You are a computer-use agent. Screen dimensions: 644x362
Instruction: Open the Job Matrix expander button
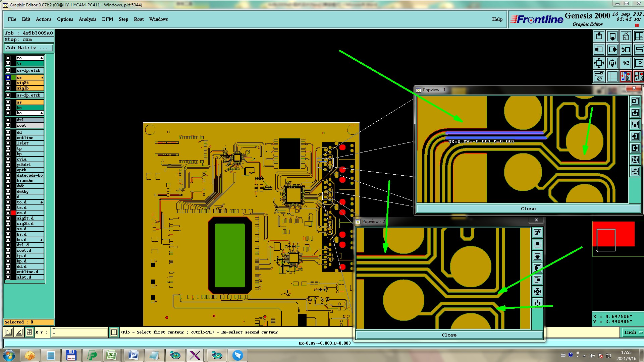click(28, 48)
